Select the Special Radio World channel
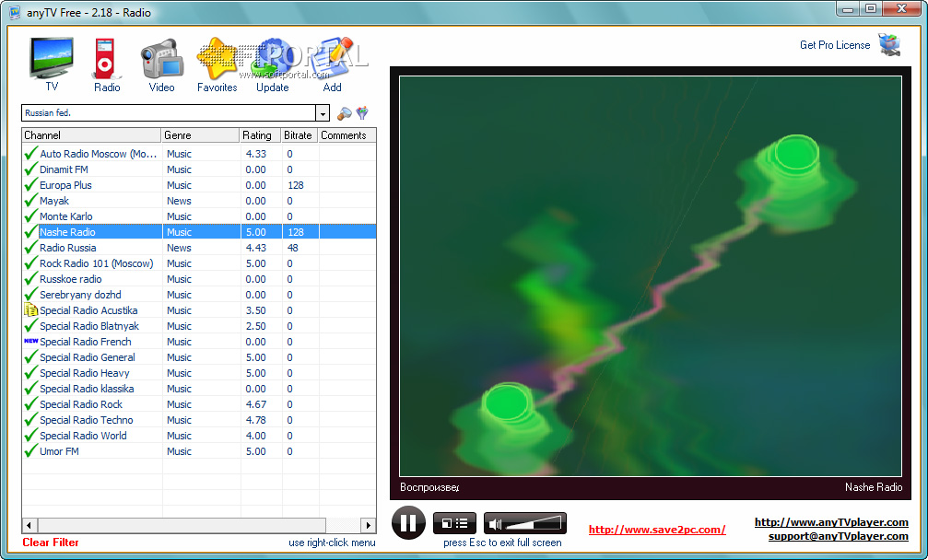928x560 pixels. [83, 436]
